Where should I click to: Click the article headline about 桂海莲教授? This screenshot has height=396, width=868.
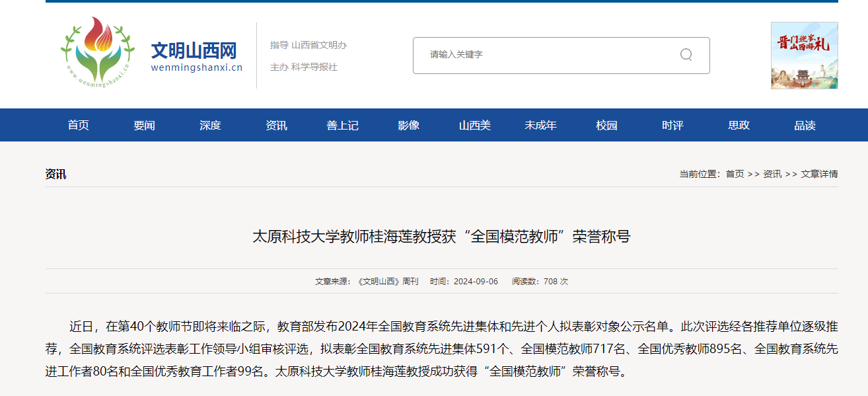pos(441,237)
